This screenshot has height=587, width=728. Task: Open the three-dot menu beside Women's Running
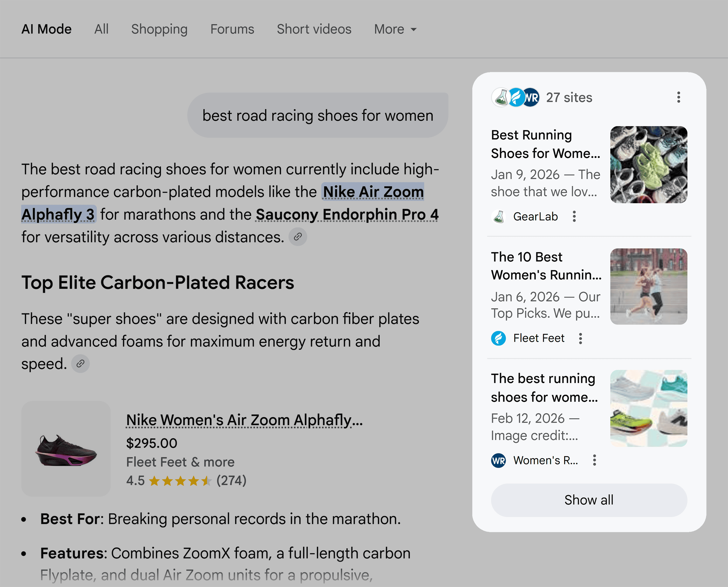594,460
